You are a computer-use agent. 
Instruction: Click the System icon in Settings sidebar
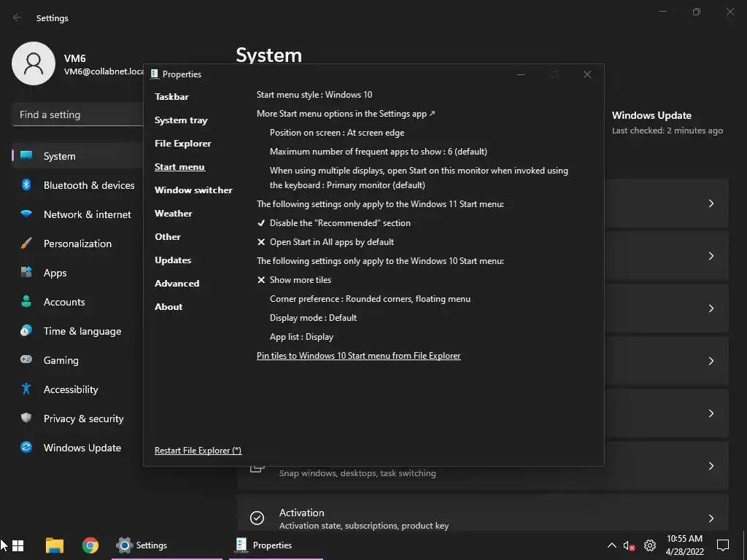click(x=26, y=156)
